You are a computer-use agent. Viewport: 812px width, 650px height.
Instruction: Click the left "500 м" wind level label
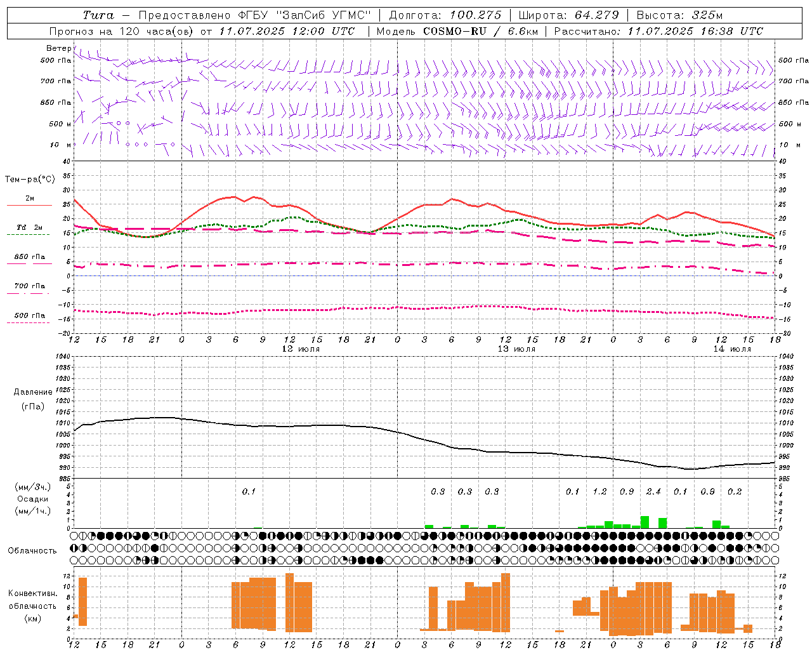(x=60, y=124)
